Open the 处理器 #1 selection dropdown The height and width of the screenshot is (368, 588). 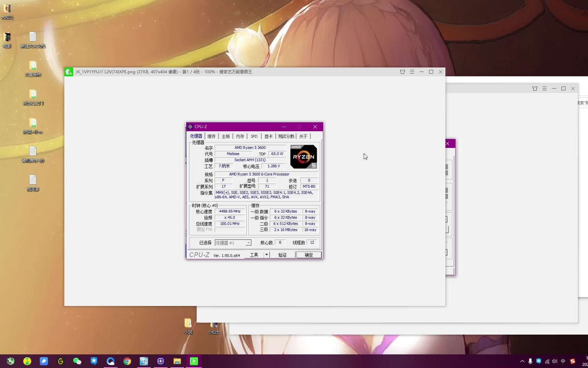(x=233, y=243)
